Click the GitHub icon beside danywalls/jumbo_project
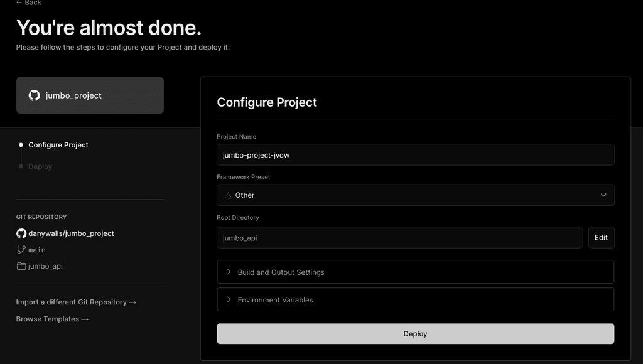This screenshot has height=364, width=643. click(x=21, y=233)
